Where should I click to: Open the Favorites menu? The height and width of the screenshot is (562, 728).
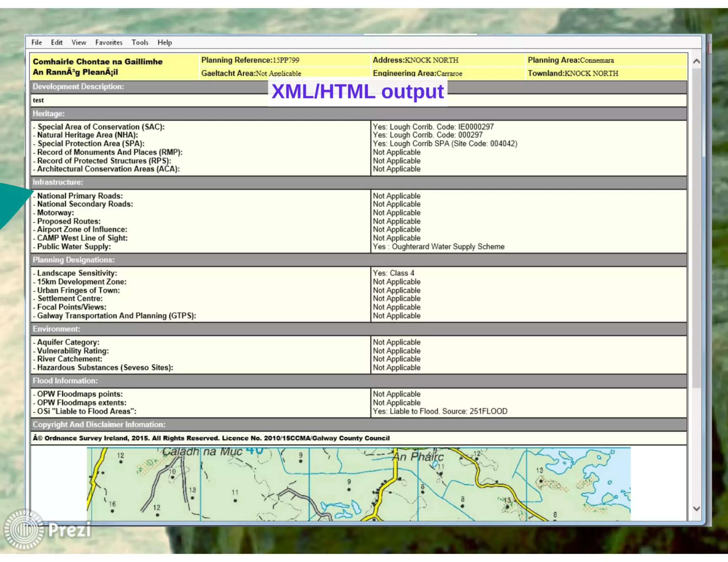109,42
